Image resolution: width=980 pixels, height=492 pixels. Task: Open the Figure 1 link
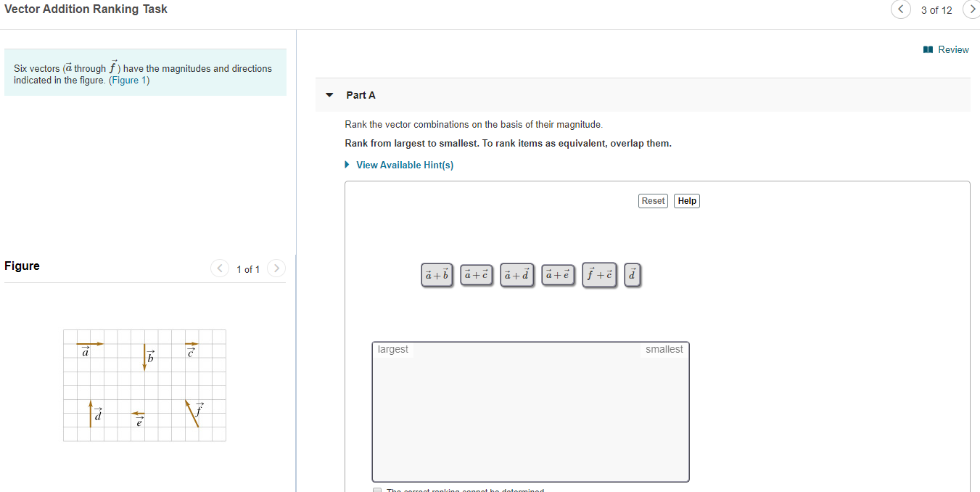(x=129, y=80)
